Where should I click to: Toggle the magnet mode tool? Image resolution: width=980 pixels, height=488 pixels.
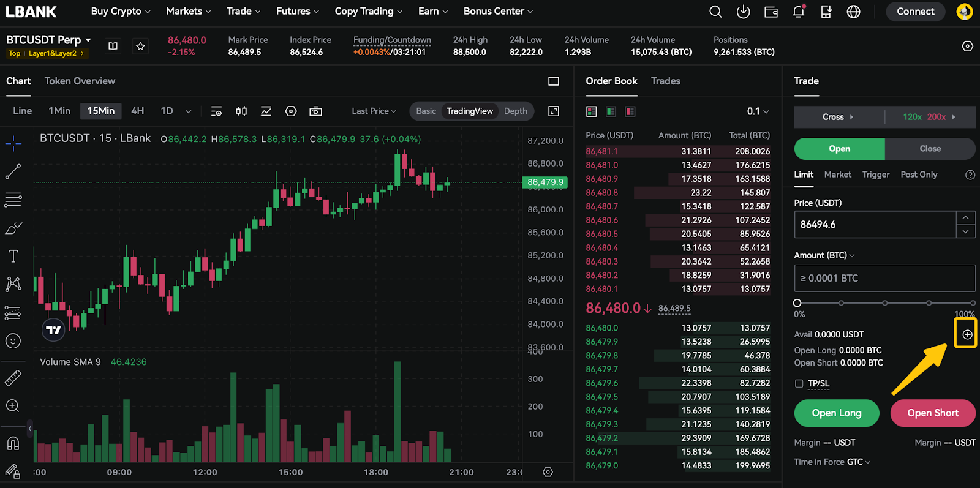(x=13, y=443)
